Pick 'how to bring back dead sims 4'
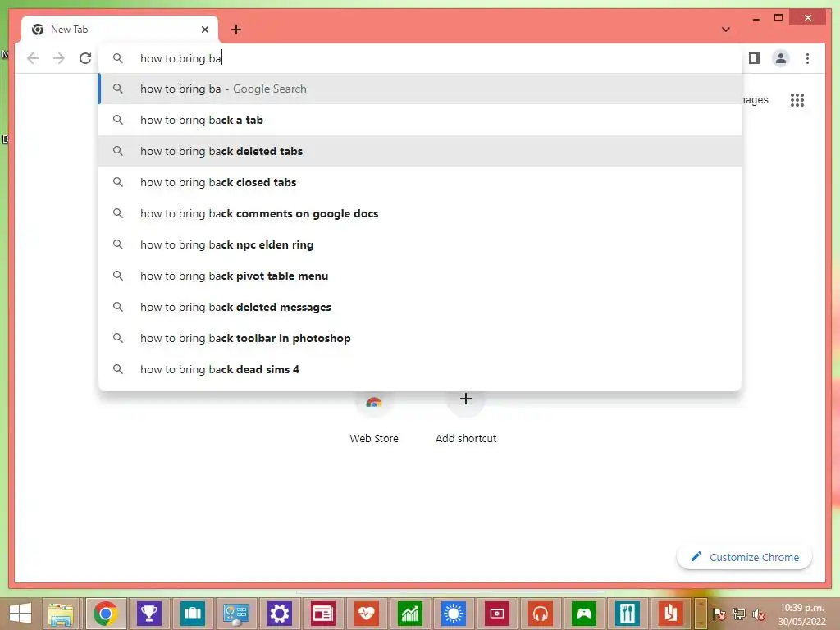This screenshot has height=630, width=840. 421,369
